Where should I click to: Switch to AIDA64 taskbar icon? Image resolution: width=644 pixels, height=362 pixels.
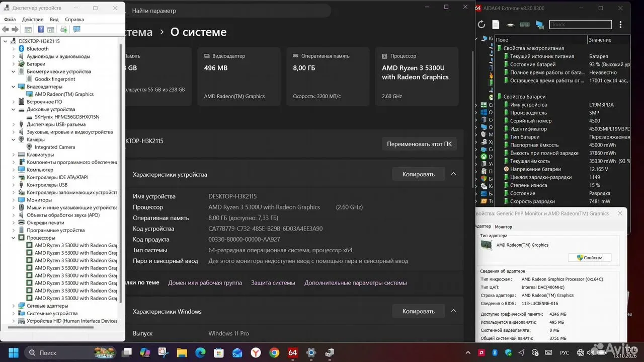(x=293, y=352)
